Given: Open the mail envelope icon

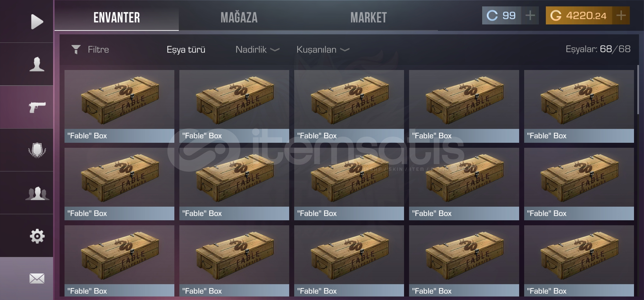Looking at the screenshot, I should [37, 278].
